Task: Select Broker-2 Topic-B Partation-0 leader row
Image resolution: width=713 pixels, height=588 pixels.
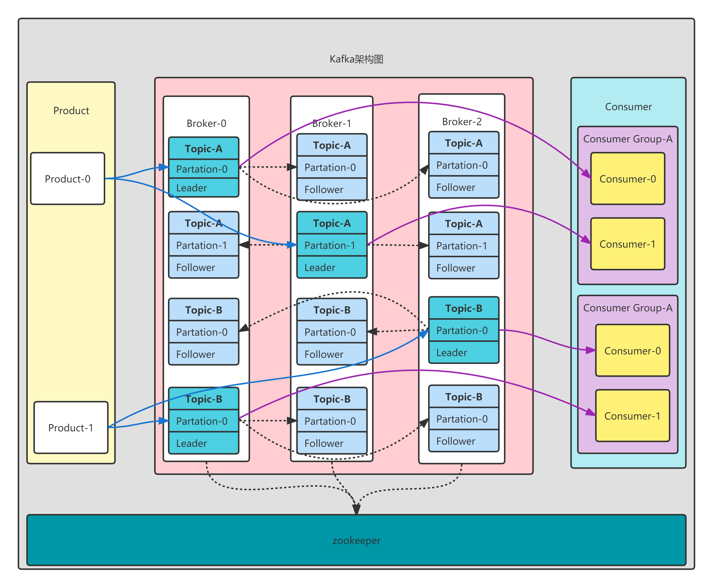Action: (x=462, y=330)
